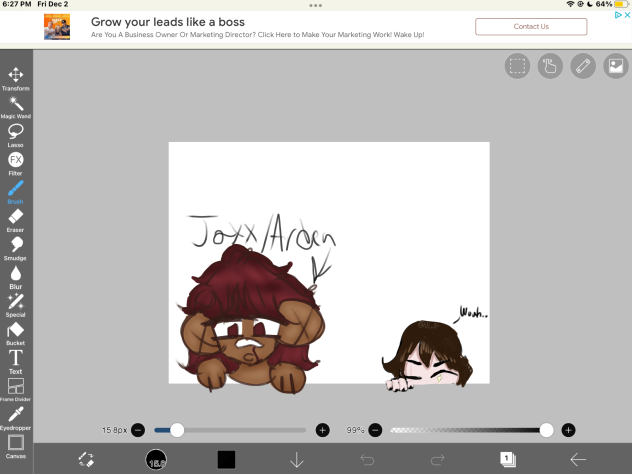Open the selection area menu icon
Screen dimensions: 632x474
[517, 66]
